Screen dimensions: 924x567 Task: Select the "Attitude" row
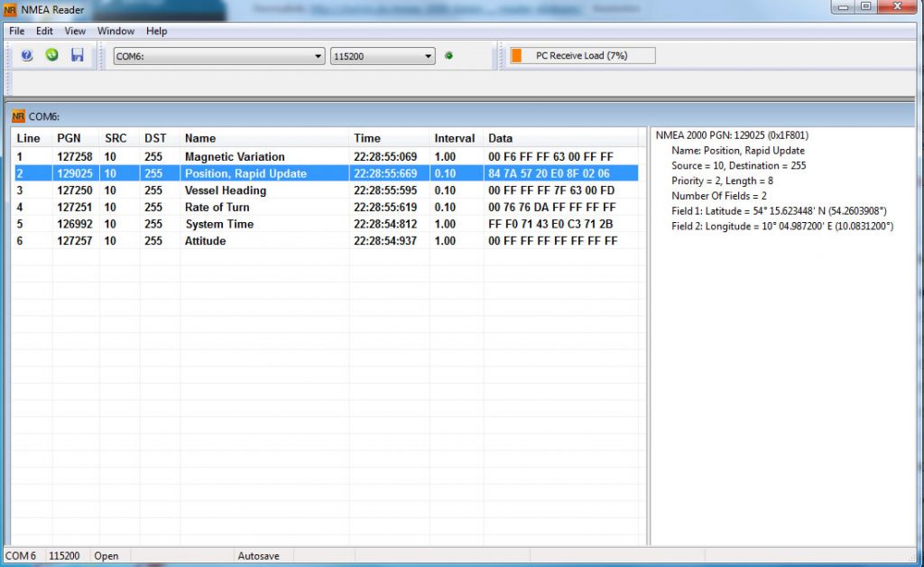click(x=325, y=241)
